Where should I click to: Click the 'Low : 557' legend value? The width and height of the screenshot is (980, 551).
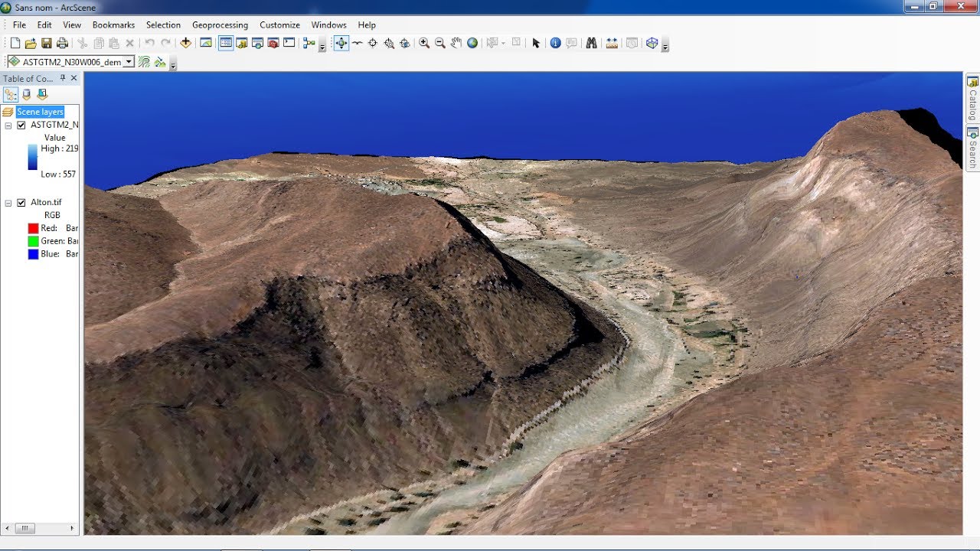pos(58,174)
